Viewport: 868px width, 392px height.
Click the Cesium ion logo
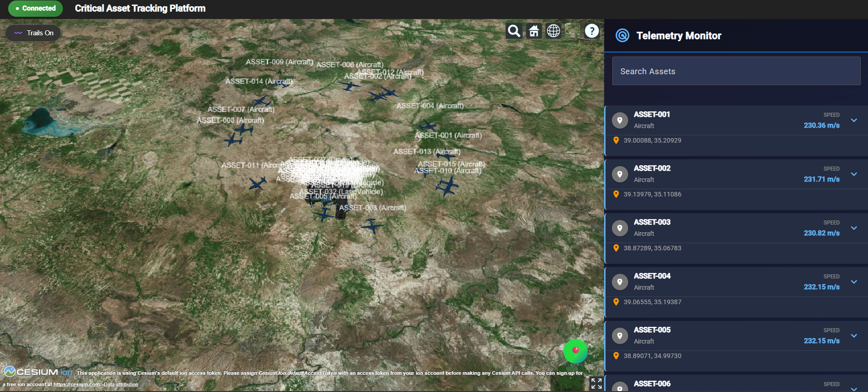[x=38, y=372]
